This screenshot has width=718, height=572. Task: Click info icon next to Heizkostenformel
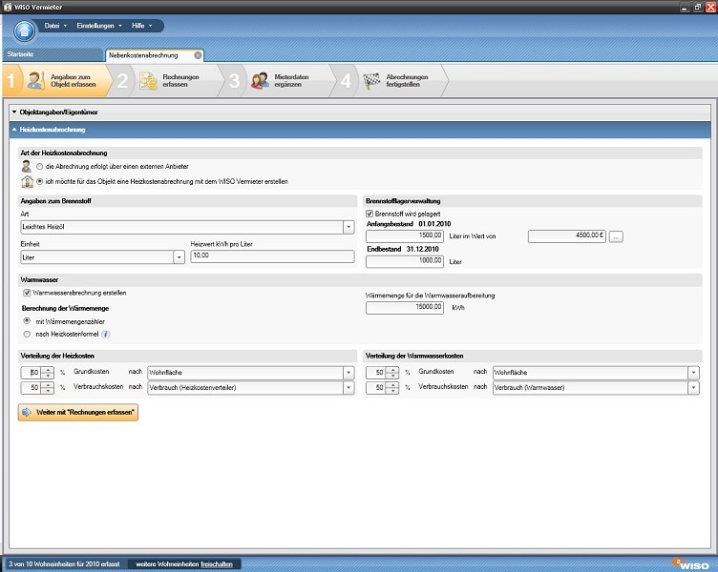point(106,334)
